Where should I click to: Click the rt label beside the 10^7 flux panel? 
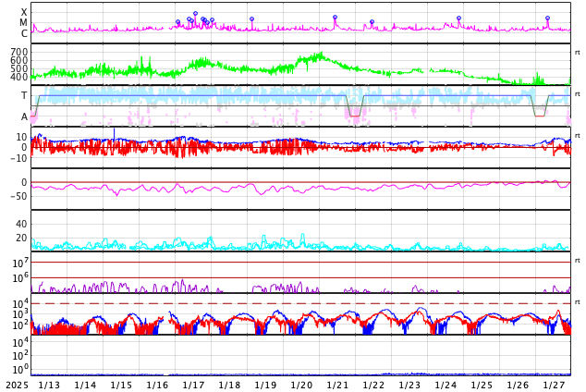point(578,261)
